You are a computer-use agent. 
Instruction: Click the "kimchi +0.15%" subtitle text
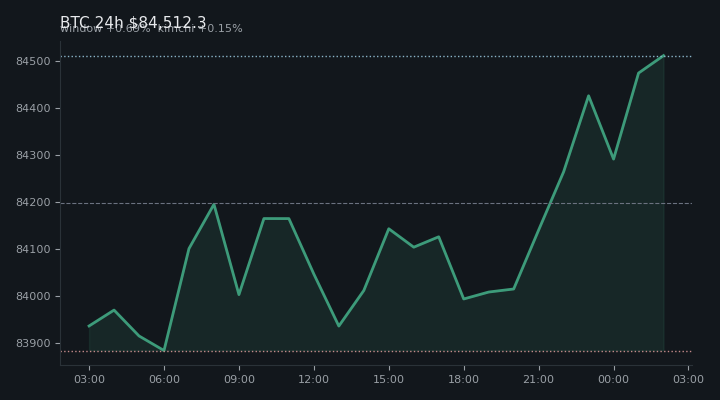coord(200,29)
